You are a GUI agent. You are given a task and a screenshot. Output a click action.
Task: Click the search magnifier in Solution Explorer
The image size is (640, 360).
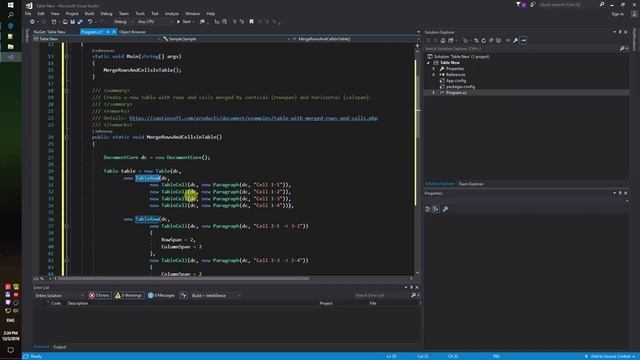pyautogui.click(x=622, y=49)
